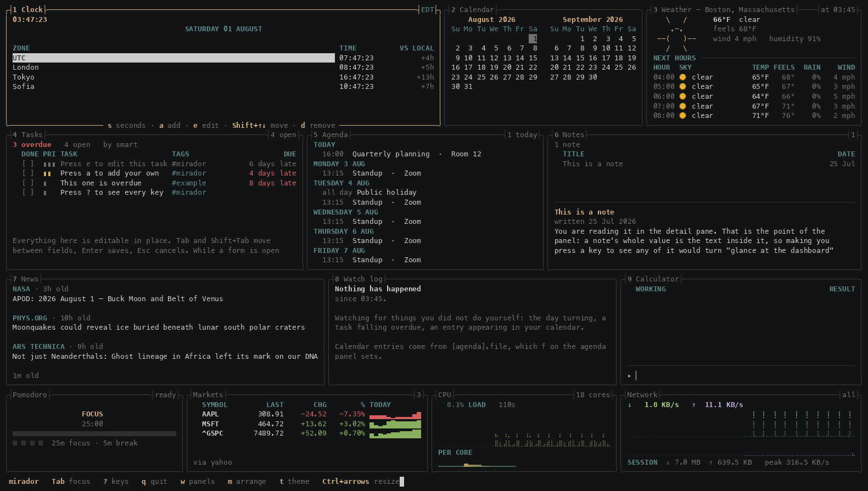868x491 pixels.
Task: Click the CPU '8.1% LOAD' readout
Action: coord(466,405)
